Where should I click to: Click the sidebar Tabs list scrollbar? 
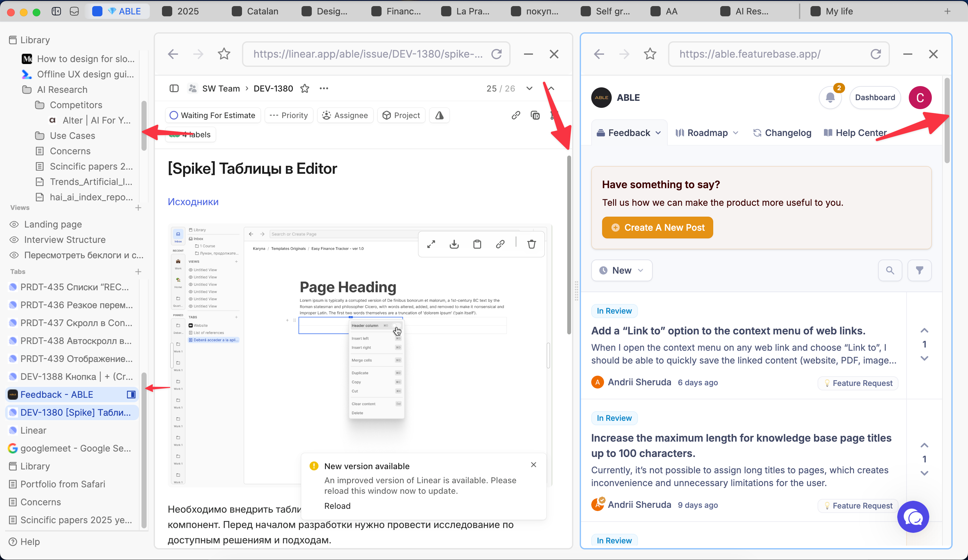coord(144,451)
